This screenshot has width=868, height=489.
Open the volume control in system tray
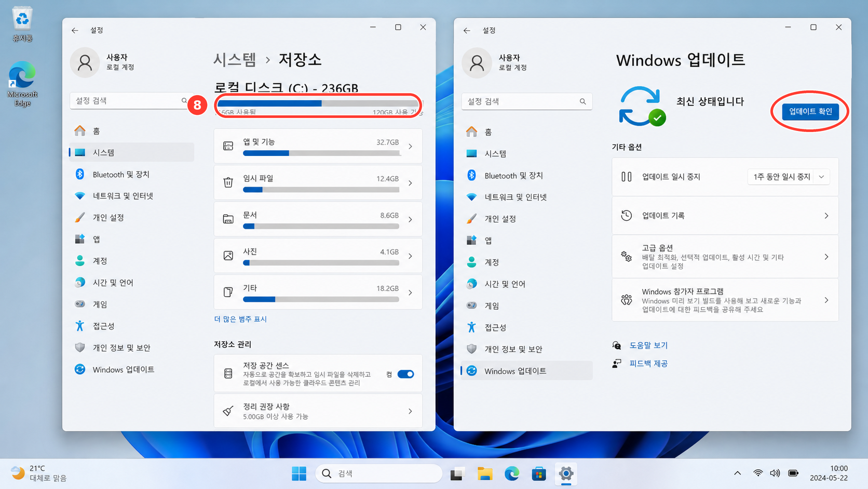pos(775,473)
